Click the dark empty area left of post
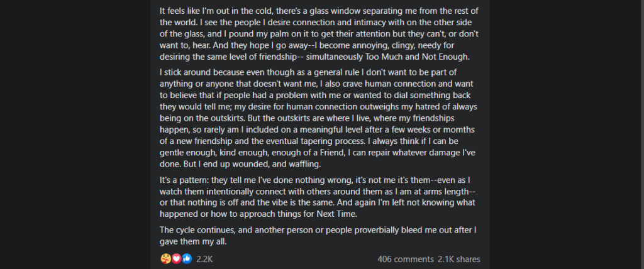 pos(75,134)
